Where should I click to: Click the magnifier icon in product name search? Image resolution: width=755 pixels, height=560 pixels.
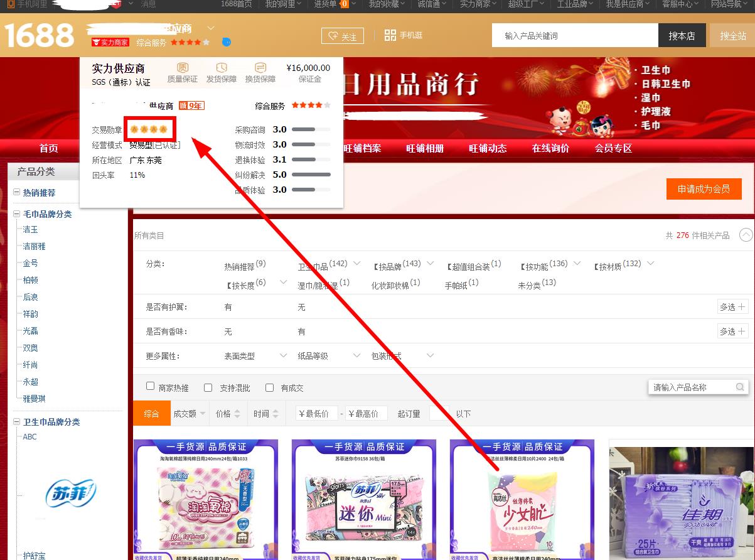tap(740, 387)
